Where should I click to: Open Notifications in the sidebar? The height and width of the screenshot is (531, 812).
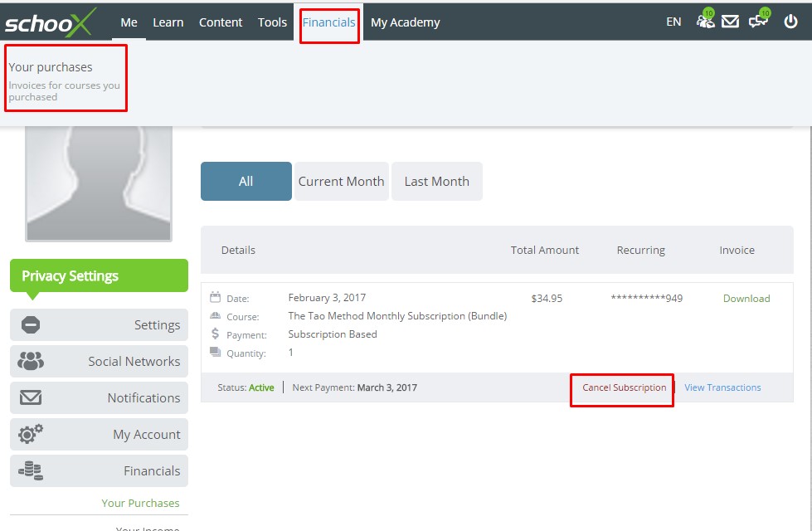click(99, 398)
